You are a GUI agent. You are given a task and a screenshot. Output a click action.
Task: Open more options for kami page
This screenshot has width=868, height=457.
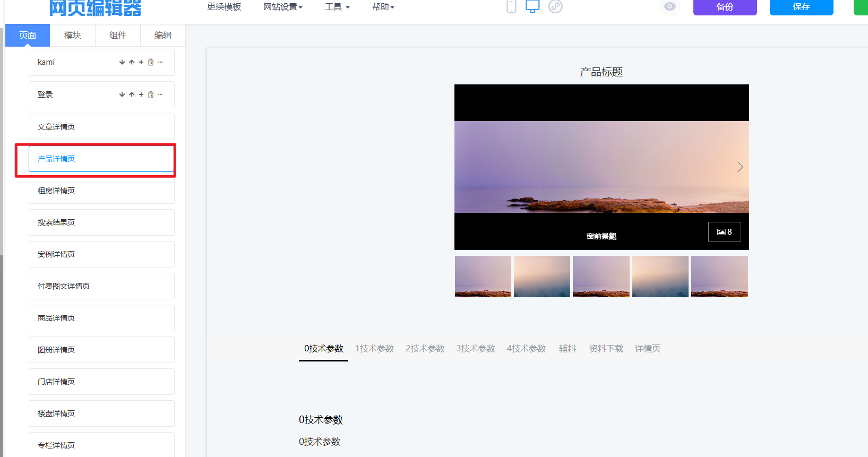[160, 62]
